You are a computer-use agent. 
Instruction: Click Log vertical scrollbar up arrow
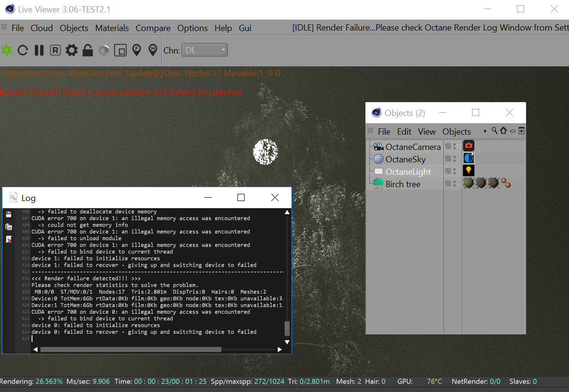tap(287, 212)
